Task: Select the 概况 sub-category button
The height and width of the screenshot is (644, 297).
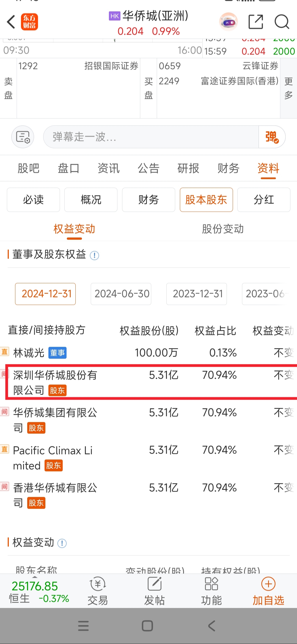Action: coord(91,200)
